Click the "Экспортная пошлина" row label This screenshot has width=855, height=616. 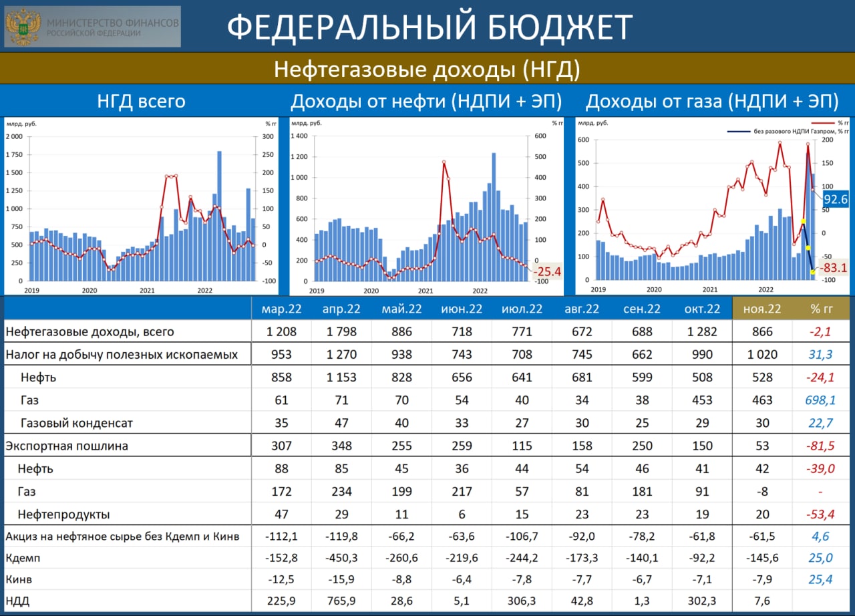(66, 446)
